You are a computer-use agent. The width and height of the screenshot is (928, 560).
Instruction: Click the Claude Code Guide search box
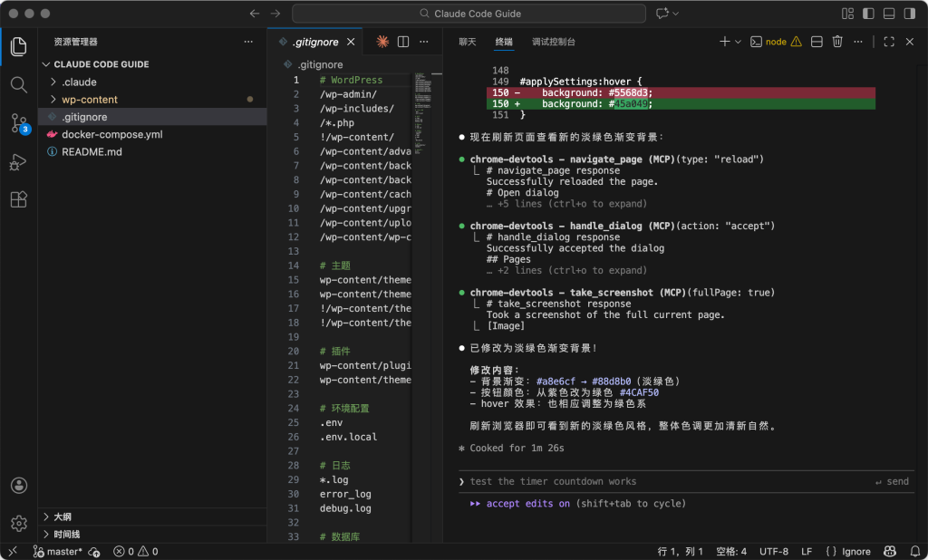coord(469,14)
